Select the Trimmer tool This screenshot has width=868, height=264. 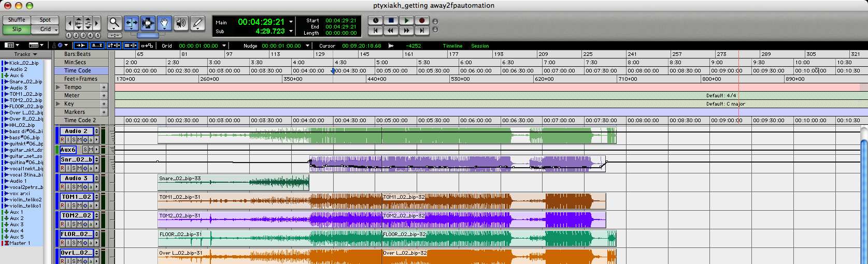point(131,23)
